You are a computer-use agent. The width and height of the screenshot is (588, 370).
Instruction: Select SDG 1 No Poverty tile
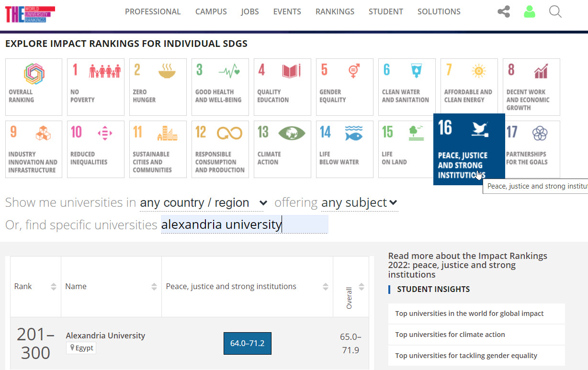click(96, 87)
